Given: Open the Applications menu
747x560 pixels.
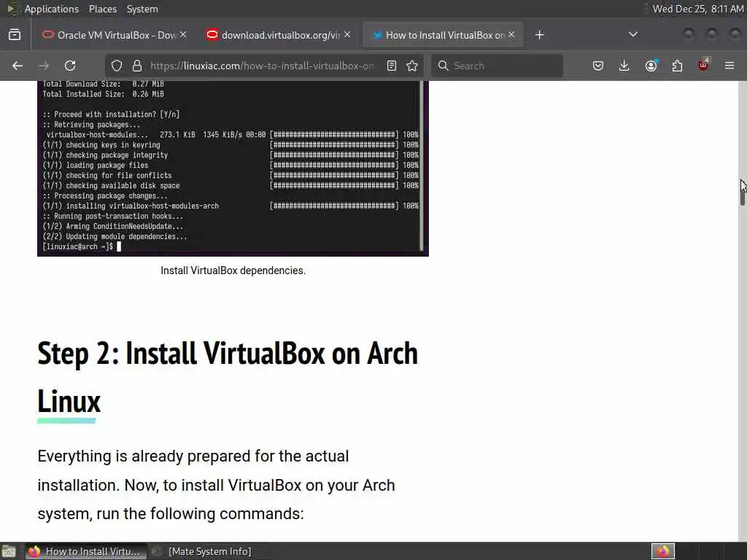Looking at the screenshot, I should pyautogui.click(x=52, y=9).
